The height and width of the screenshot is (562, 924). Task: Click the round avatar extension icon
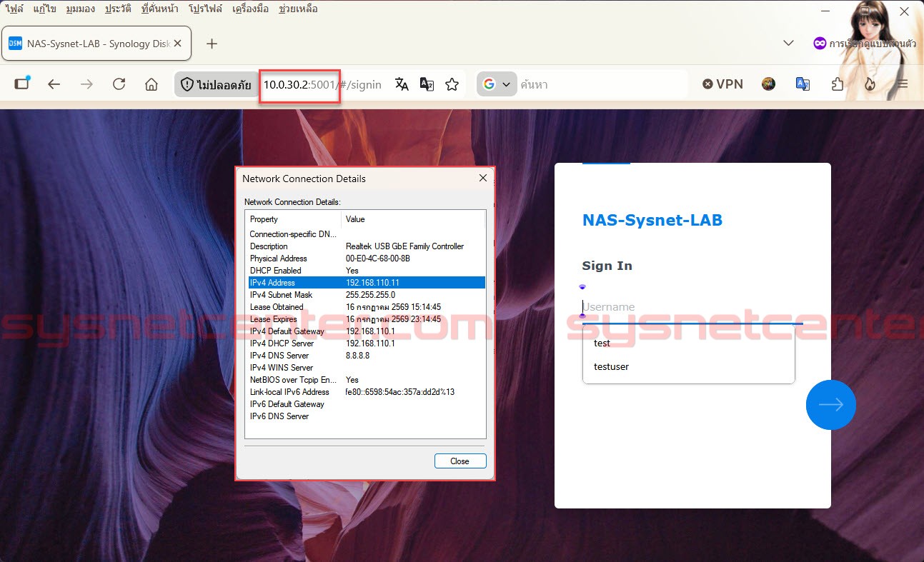pyautogui.click(x=769, y=84)
